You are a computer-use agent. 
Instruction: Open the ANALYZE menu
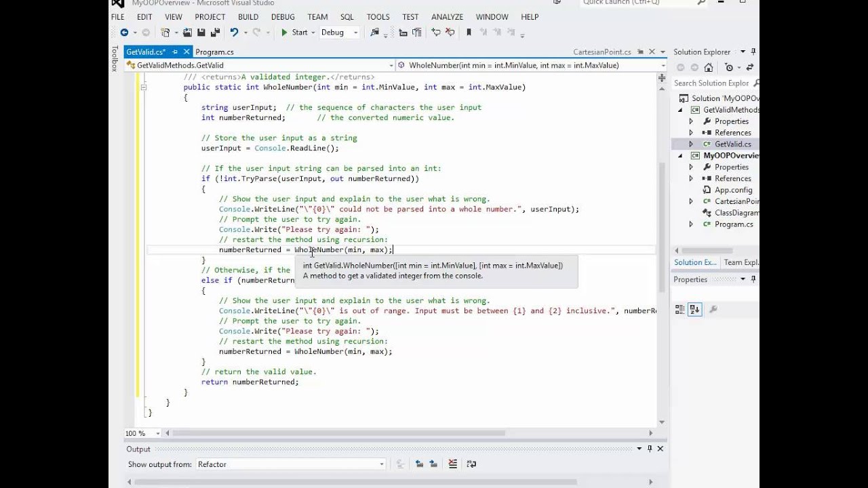[x=448, y=17]
